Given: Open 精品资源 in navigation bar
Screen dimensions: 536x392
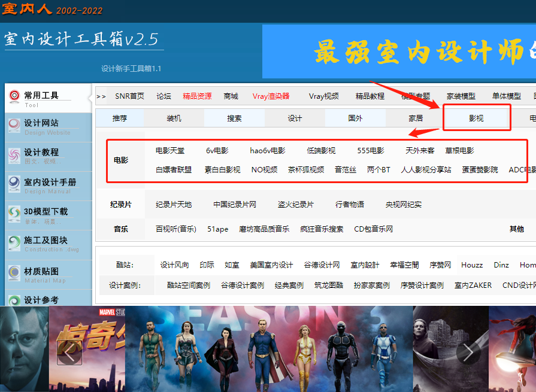Looking at the screenshot, I should 197,96.
